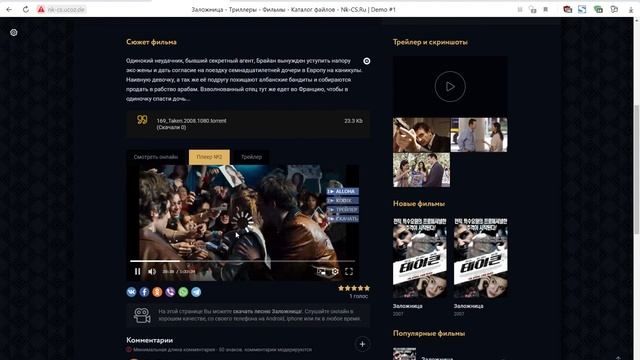Open the screenshot of man and woman talking
The image size is (640, 360).
click(x=479, y=135)
